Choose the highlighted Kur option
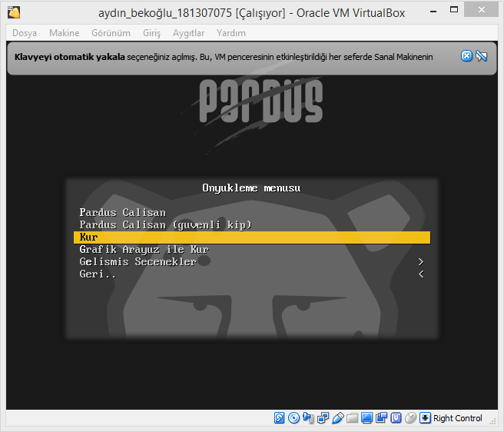The height and width of the screenshot is (432, 504). 252,238
